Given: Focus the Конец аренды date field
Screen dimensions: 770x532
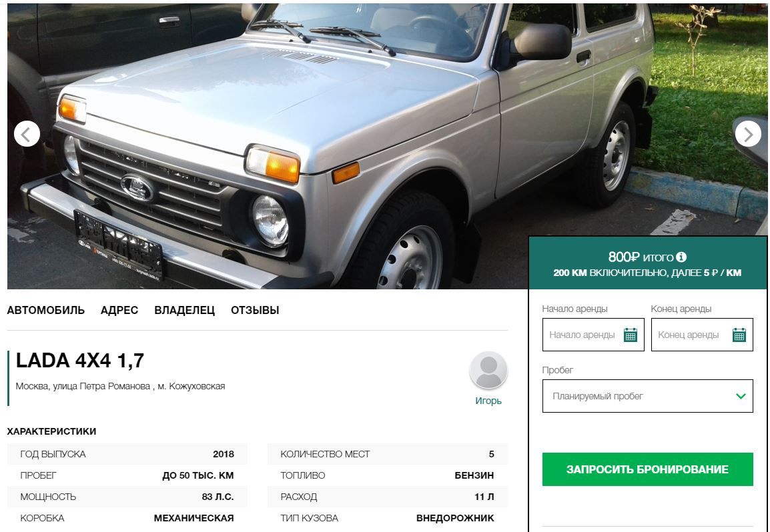Looking at the screenshot, I should tap(702, 335).
